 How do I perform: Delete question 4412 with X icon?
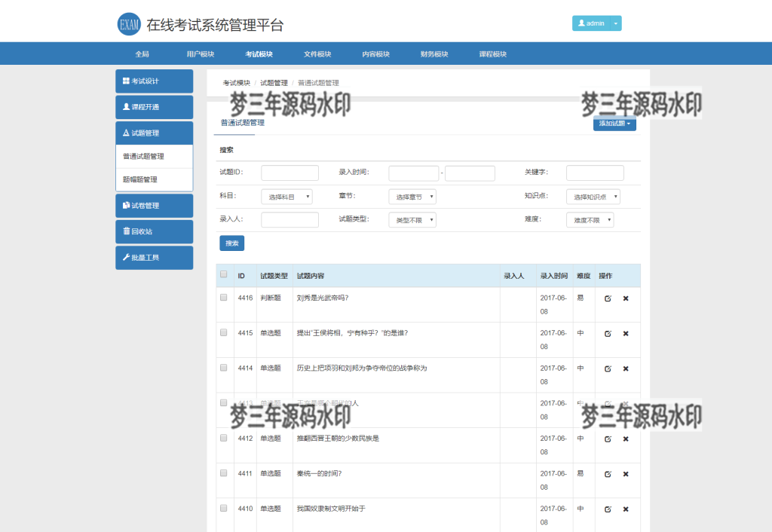point(626,439)
